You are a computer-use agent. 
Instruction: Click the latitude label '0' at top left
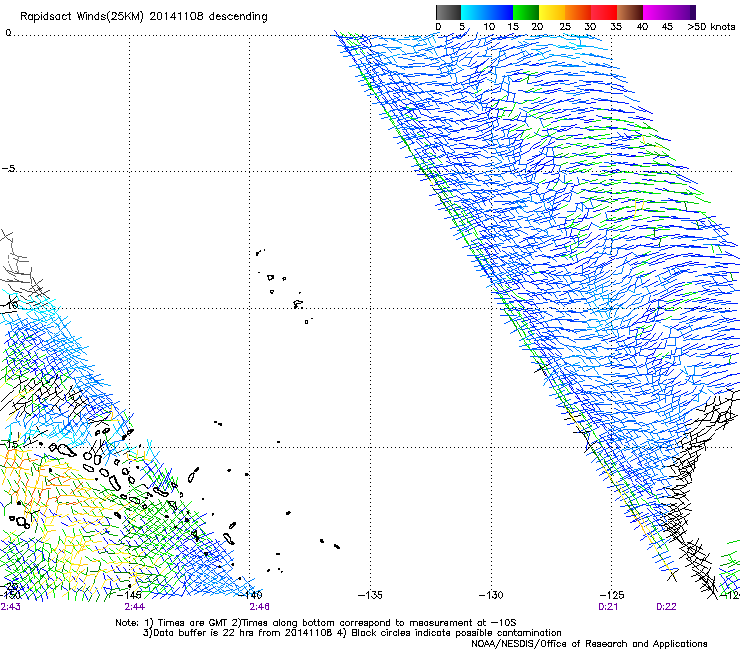(x=8, y=33)
